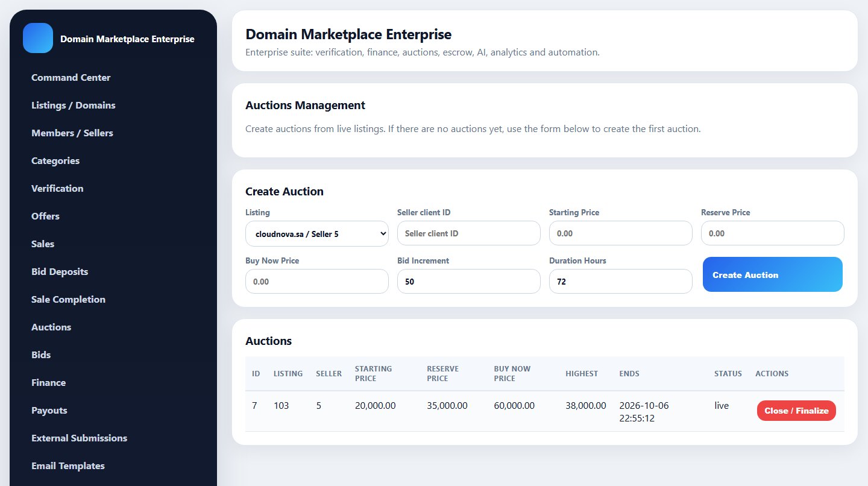Screen dimensions: 868x486
Task: Click the Reserve Price input
Action: click(x=773, y=233)
